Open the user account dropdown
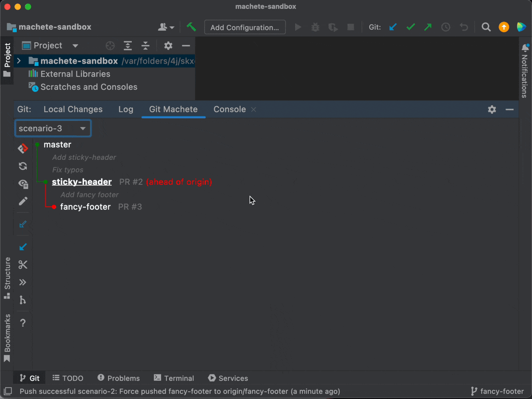The height and width of the screenshot is (399, 532). pos(166,27)
